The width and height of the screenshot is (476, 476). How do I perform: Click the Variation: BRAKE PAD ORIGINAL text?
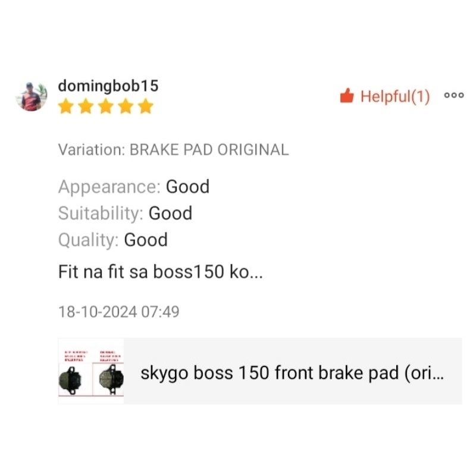pos(173,150)
